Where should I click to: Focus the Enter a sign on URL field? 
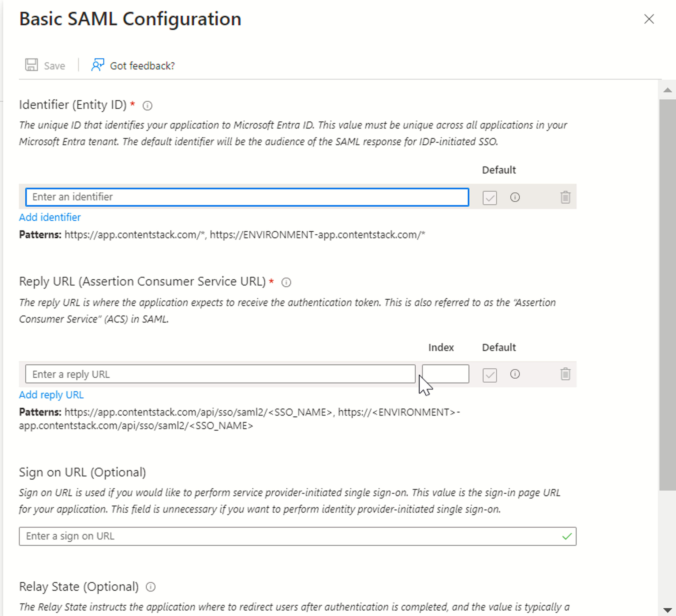click(x=298, y=536)
